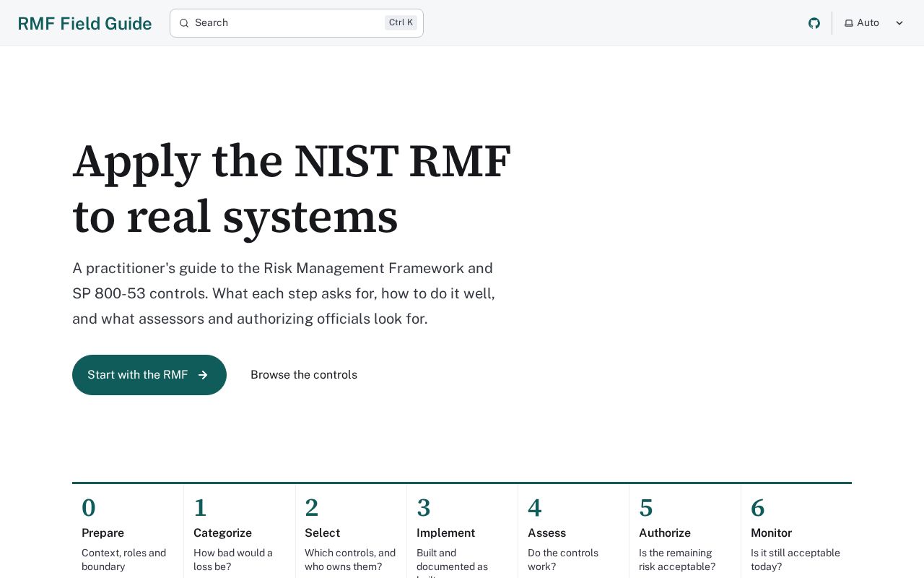Click 'Context, roles and boundary' text
Image resolution: width=924 pixels, height=578 pixels.
click(124, 560)
